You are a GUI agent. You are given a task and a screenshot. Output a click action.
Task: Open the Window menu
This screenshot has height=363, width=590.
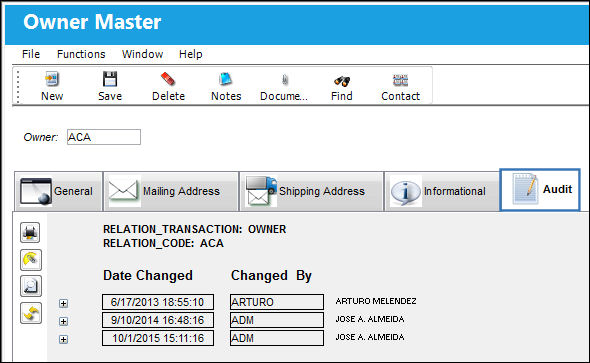pyautogui.click(x=142, y=54)
